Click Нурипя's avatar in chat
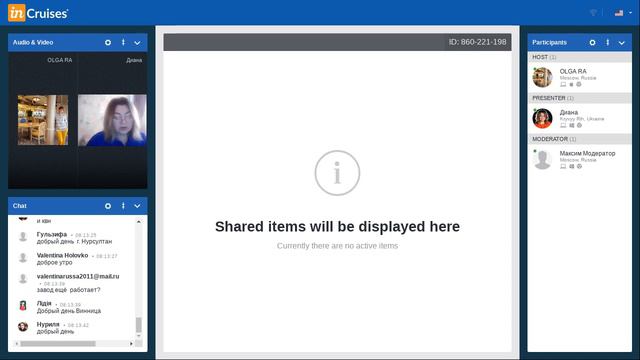Viewport: 640px width, 360px height. click(x=23, y=327)
